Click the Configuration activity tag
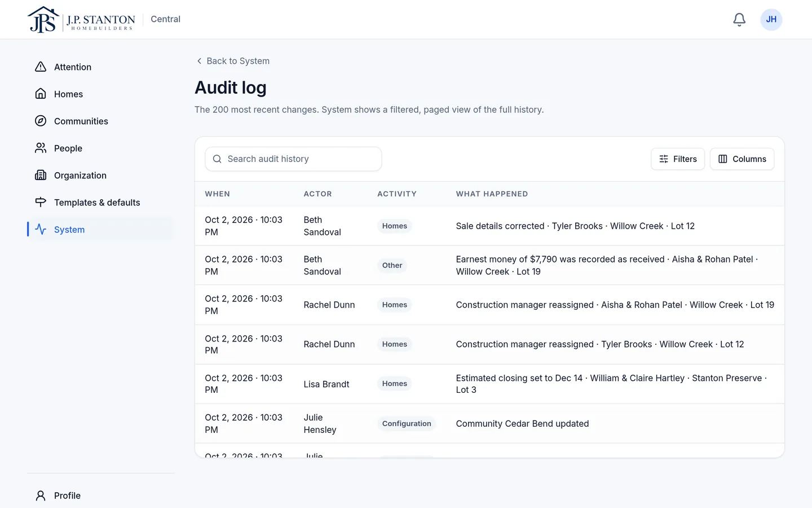The image size is (812, 508). (407, 423)
